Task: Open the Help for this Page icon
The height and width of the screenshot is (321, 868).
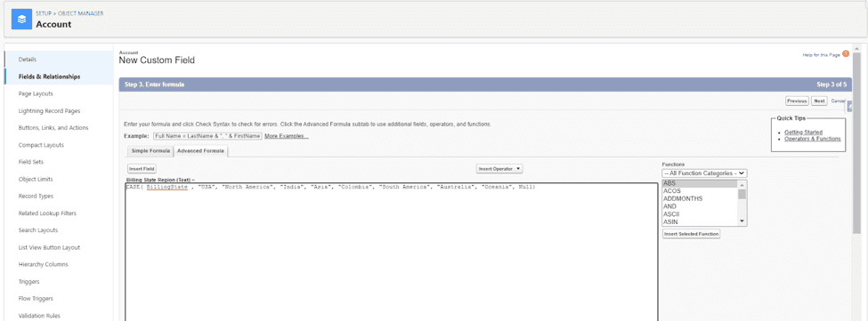Action: pyautogui.click(x=846, y=54)
